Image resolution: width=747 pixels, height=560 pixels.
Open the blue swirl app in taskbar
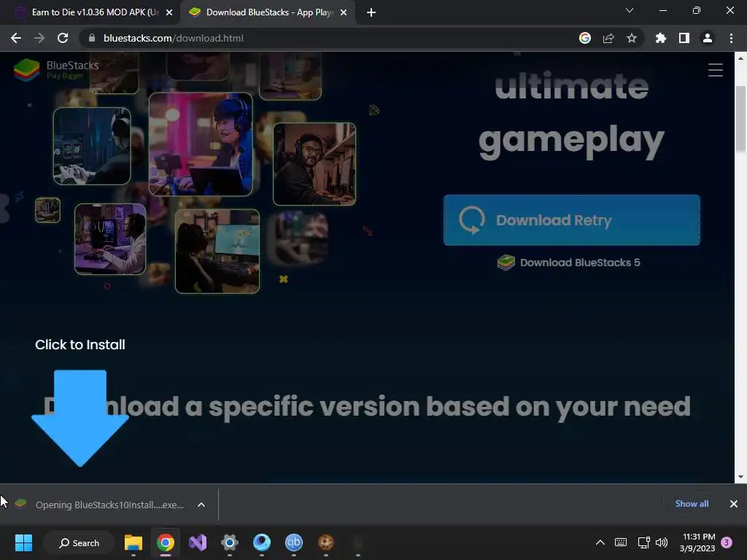tap(262, 542)
